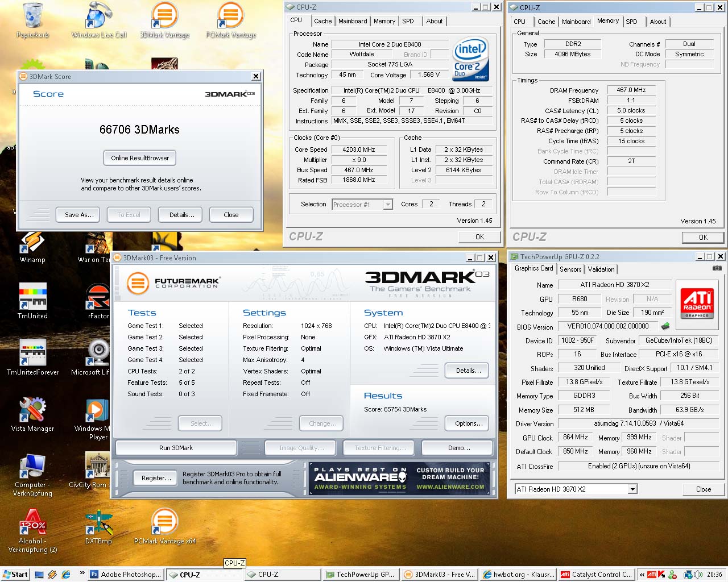Open Windows Media Player desktop icon
This screenshot has width=728, height=582.
click(x=97, y=418)
